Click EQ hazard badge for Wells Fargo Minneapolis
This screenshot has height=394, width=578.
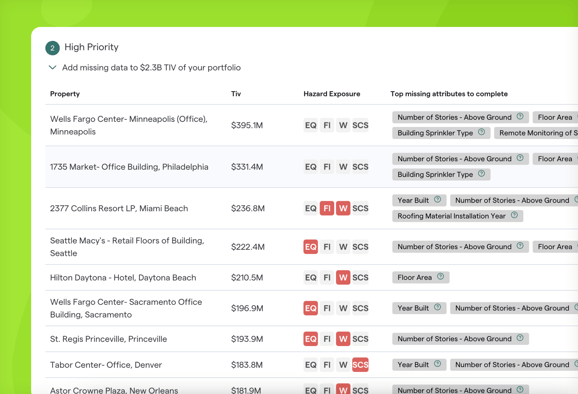(x=310, y=125)
